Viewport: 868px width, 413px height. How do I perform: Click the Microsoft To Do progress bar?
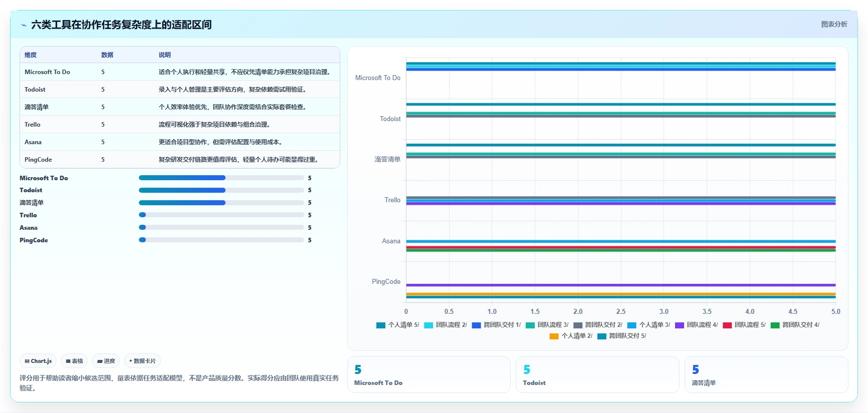click(222, 178)
